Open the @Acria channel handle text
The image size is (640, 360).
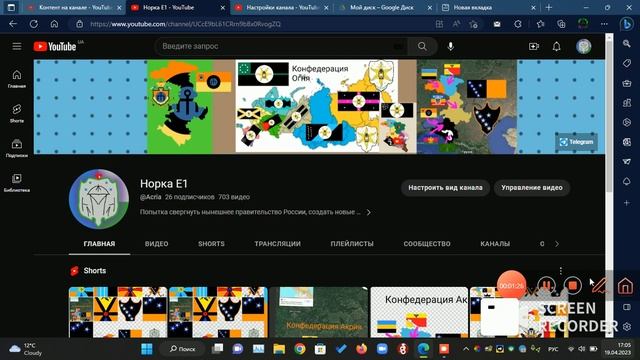[x=151, y=197]
